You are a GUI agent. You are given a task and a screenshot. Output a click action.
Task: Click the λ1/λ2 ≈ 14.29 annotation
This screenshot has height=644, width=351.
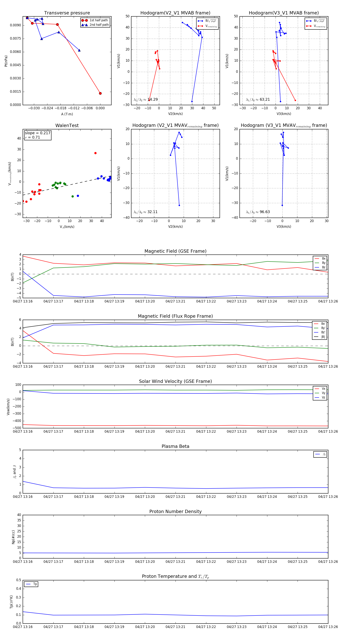point(146,100)
